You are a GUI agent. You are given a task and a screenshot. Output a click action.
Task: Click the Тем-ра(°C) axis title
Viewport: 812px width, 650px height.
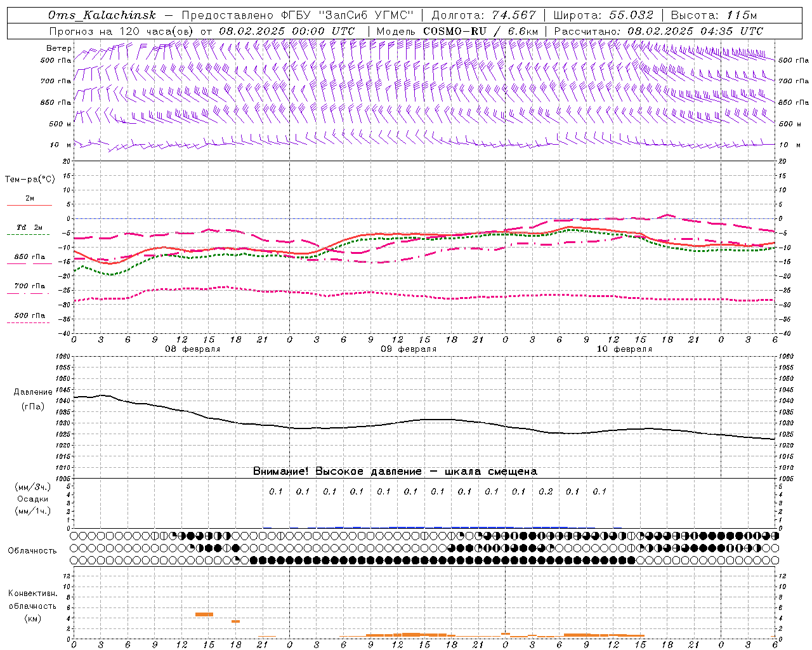click(30, 180)
